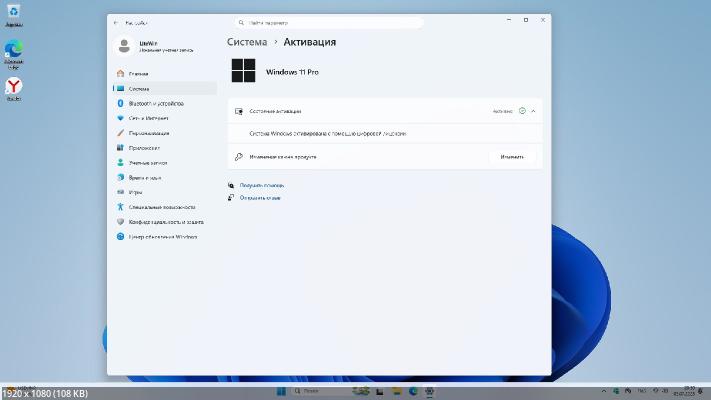This screenshot has width=711, height=400.
Task: Open the Recycle Bin desktop icon
Action: pos(14,15)
